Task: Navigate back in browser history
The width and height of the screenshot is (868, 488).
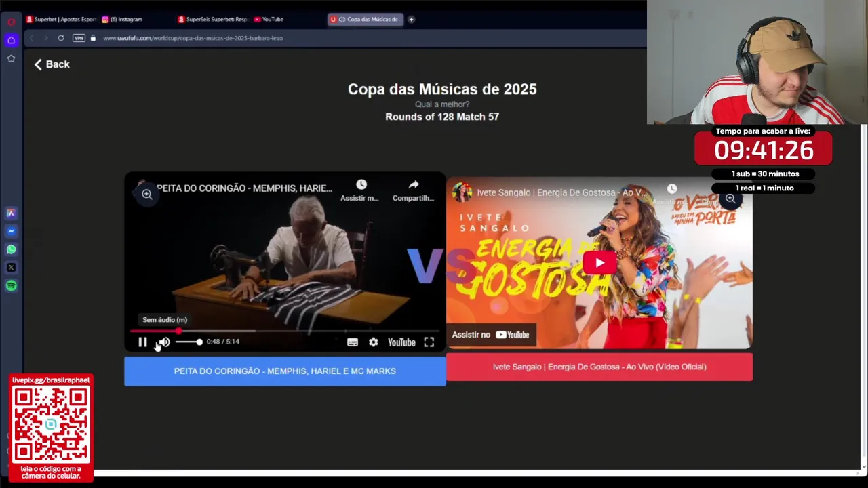Action: point(31,38)
